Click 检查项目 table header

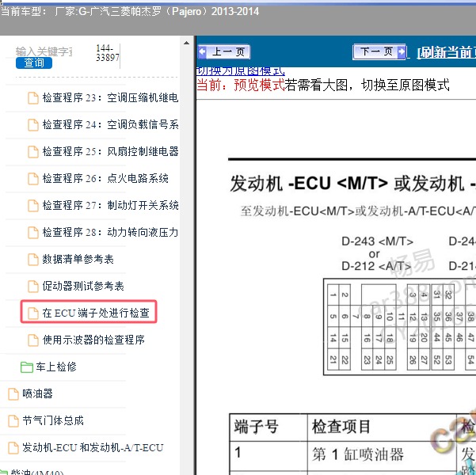(x=383, y=427)
